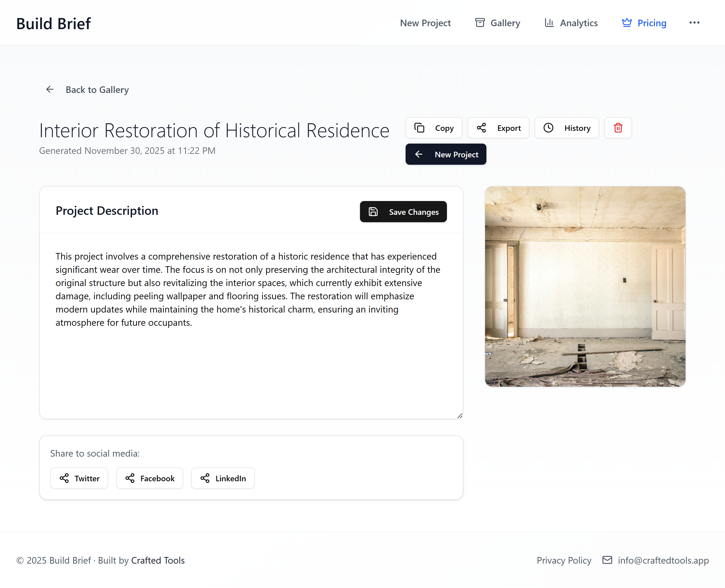Open the Privacy Policy link

tap(564, 560)
